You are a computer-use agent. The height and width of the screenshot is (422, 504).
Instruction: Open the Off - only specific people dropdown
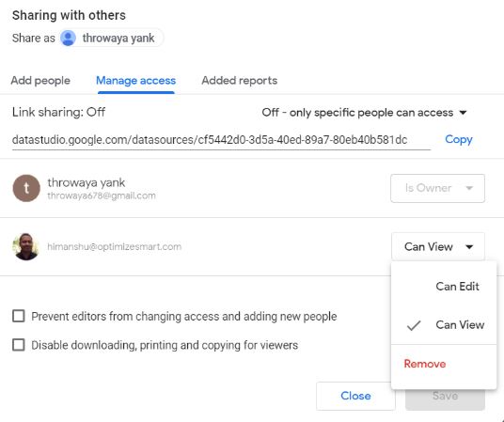click(x=364, y=113)
